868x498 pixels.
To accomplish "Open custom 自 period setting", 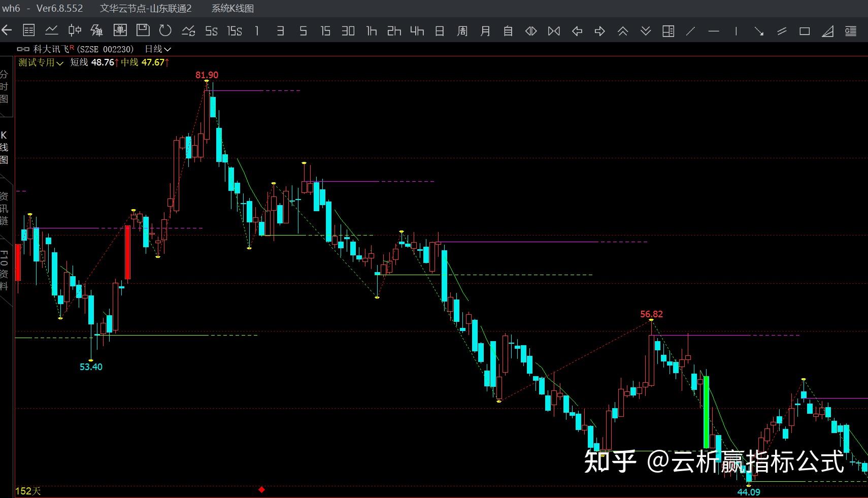I will (x=508, y=31).
